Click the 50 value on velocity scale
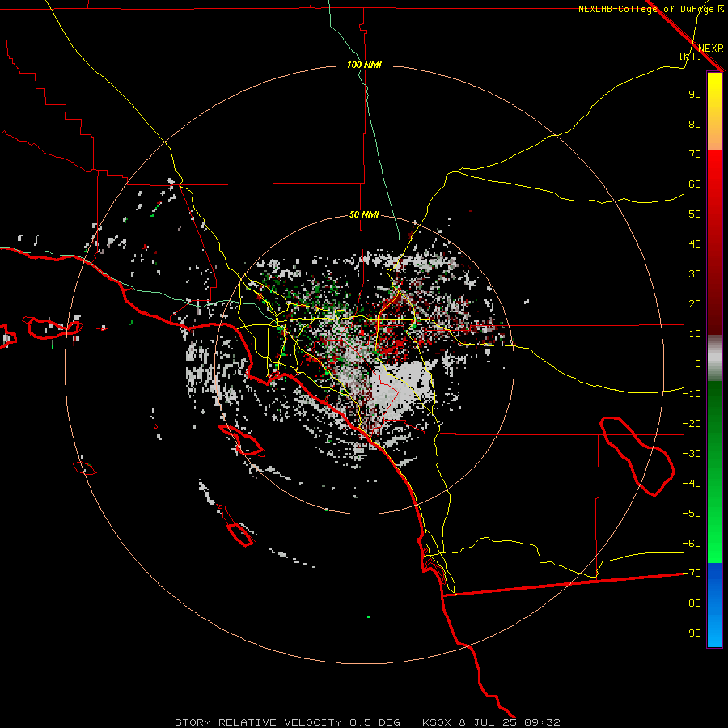 (695, 214)
